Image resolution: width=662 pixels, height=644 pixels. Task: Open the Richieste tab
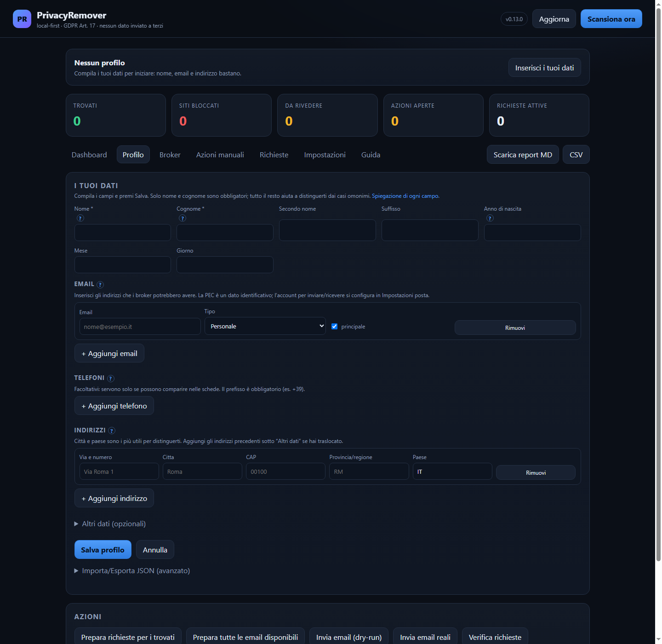[274, 155]
